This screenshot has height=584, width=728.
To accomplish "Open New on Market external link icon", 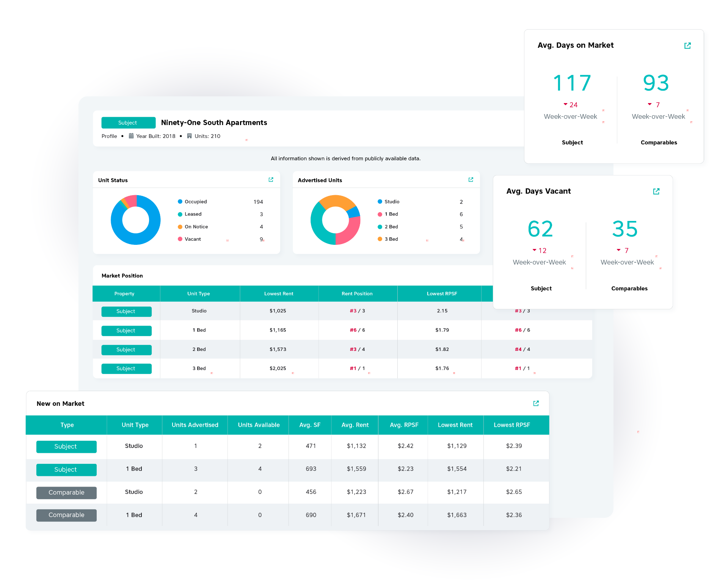I will pyautogui.click(x=536, y=403).
